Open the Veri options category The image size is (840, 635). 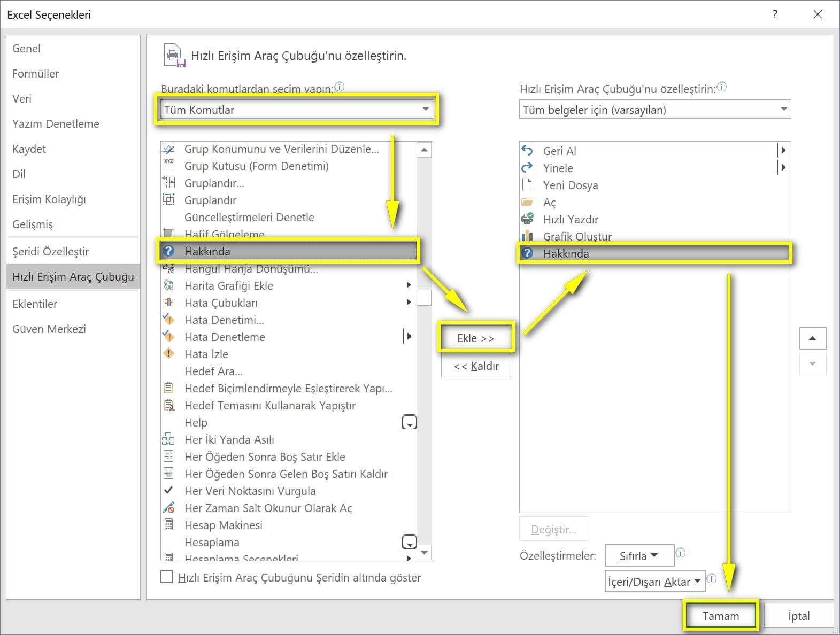tap(73, 99)
